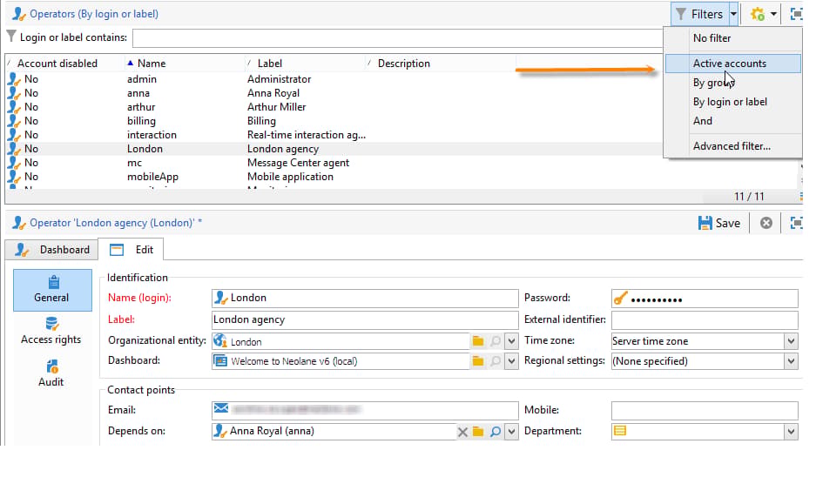Click magnifier icon in Depends on field
Screen dimensions: 816x504
coord(496,431)
